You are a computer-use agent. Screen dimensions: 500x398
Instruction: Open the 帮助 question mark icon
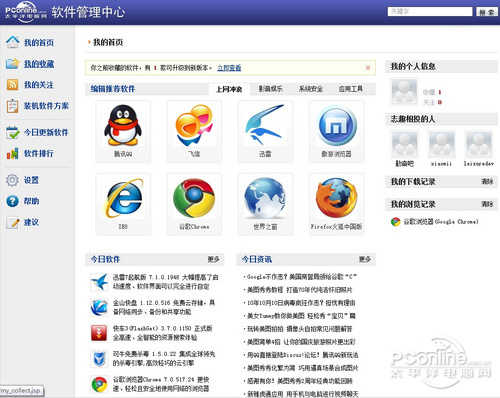(13, 201)
